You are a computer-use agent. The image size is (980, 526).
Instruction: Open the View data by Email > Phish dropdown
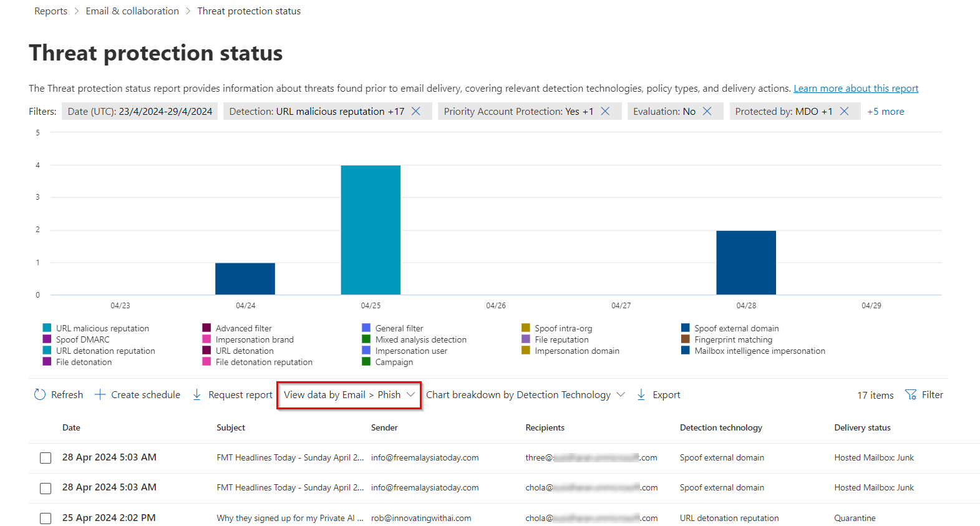349,395
